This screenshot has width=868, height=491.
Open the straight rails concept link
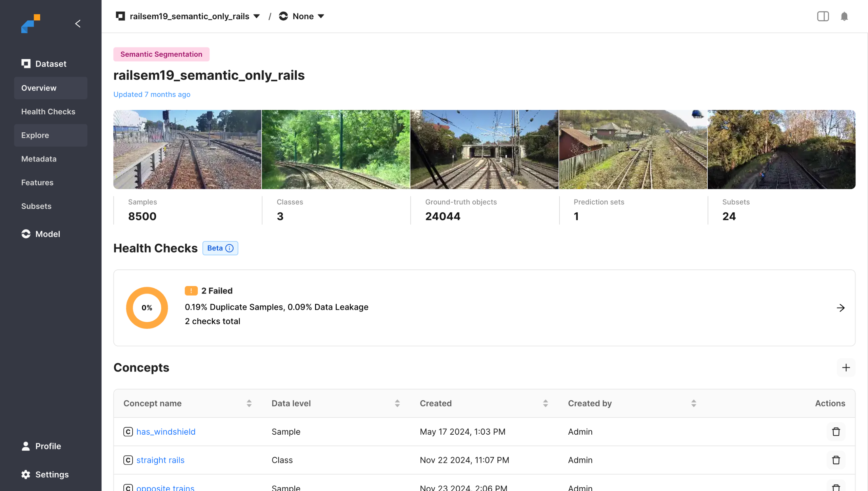click(x=160, y=460)
